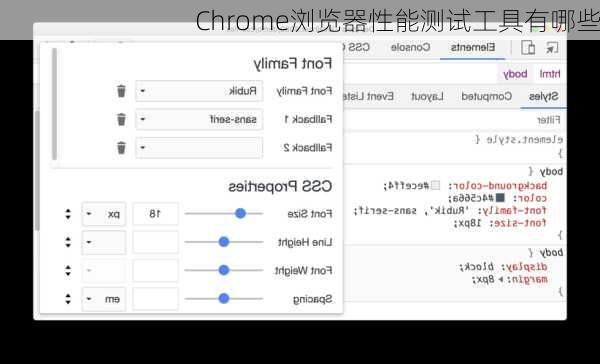The width and height of the screenshot is (600, 364).
Task: Adjust the Spacing slider handle
Action: point(224,299)
